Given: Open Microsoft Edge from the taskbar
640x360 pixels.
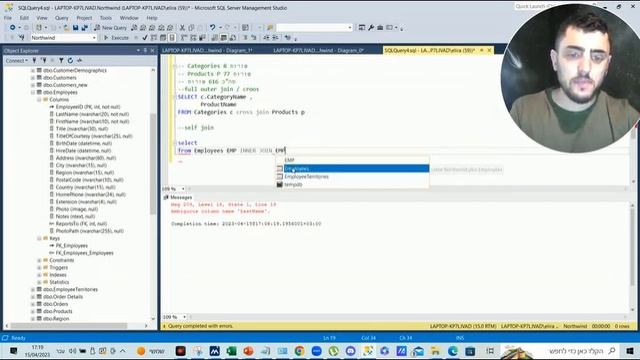Looking at the screenshot, I should click(x=453, y=351).
